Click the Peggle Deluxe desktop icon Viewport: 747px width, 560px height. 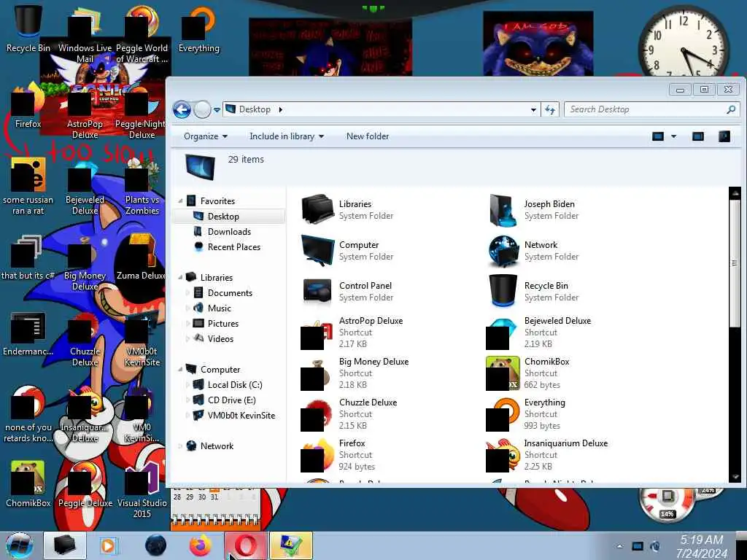(x=85, y=486)
